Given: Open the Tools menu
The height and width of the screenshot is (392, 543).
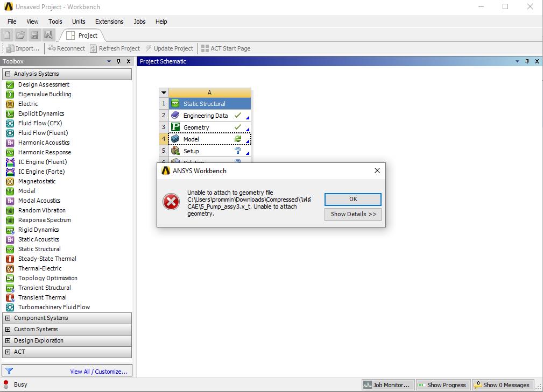Looking at the screenshot, I should (x=55, y=22).
